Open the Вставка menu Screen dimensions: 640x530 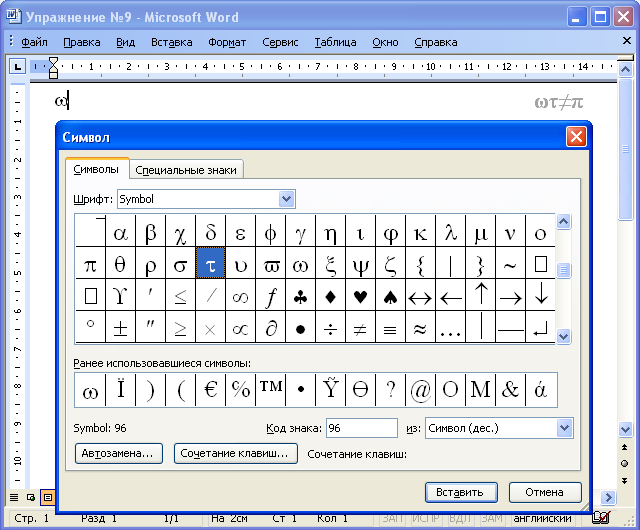pyautogui.click(x=171, y=42)
